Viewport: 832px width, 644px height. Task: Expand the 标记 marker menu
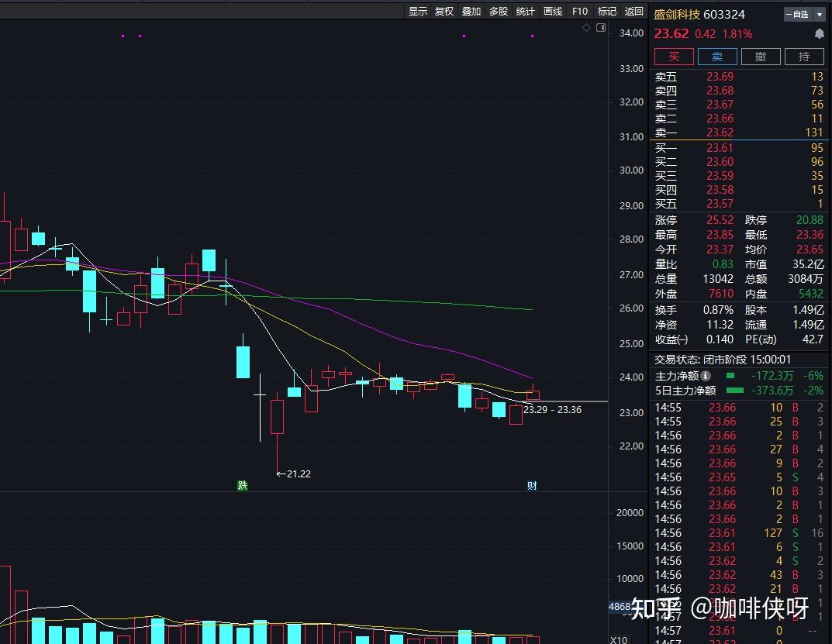point(607,11)
